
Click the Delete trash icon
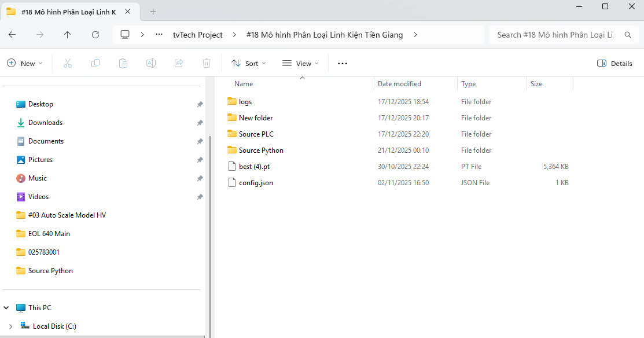click(207, 63)
